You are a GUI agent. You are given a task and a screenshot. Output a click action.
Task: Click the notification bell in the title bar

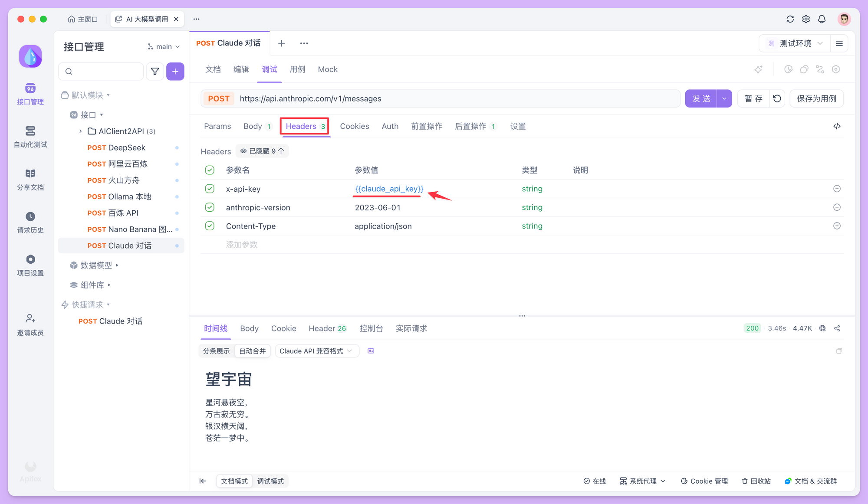pos(822,19)
